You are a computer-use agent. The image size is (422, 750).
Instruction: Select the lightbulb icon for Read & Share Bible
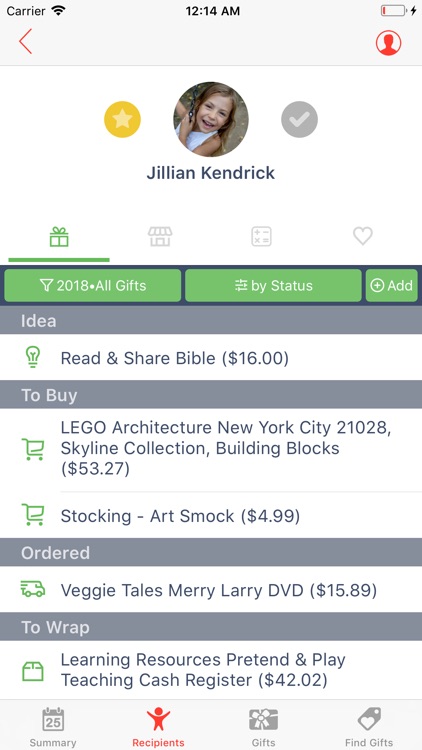tap(33, 357)
